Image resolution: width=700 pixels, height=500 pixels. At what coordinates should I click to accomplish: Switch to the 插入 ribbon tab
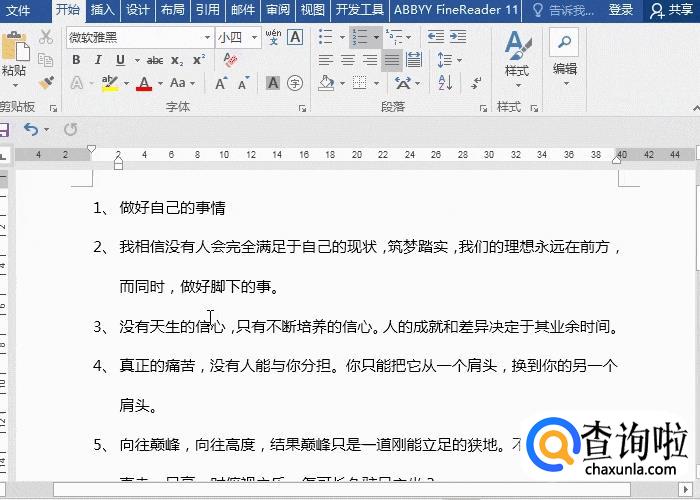pyautogui.click(x=102, y=10)
